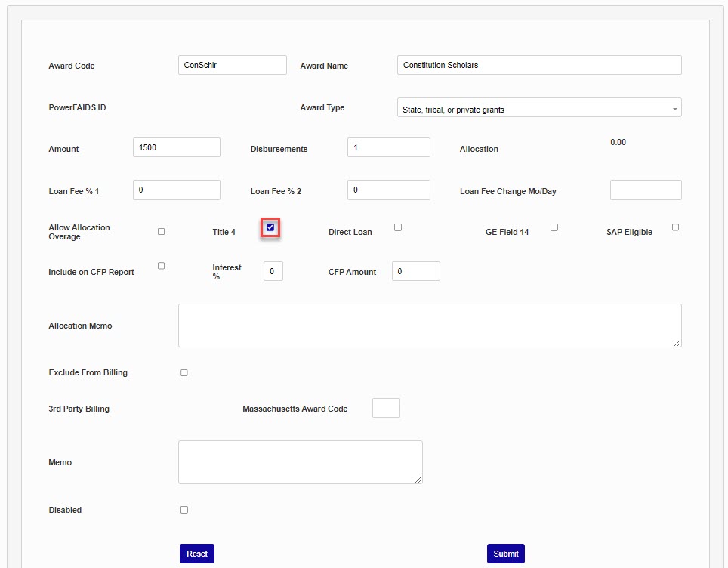Focus the Loan Fee Change Mo/Day field
The image size is (728, 568).
pos(645,190)
